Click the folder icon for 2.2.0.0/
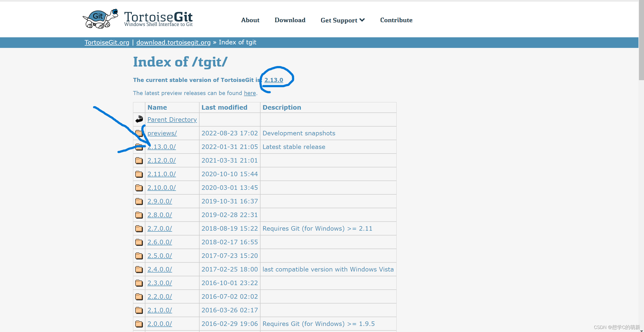 (x=139, y=296)
